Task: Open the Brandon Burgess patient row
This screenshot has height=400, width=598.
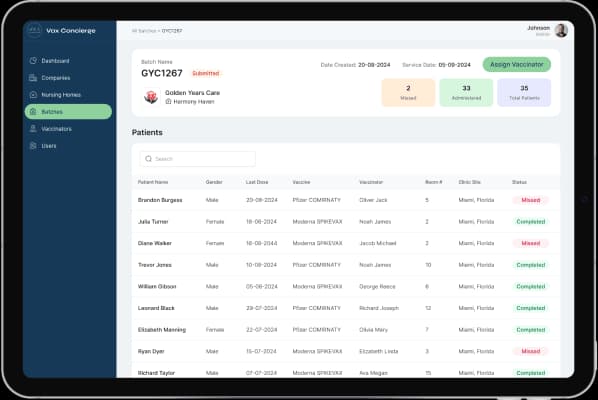Action: pyautogui.click(x=346, y=200)
